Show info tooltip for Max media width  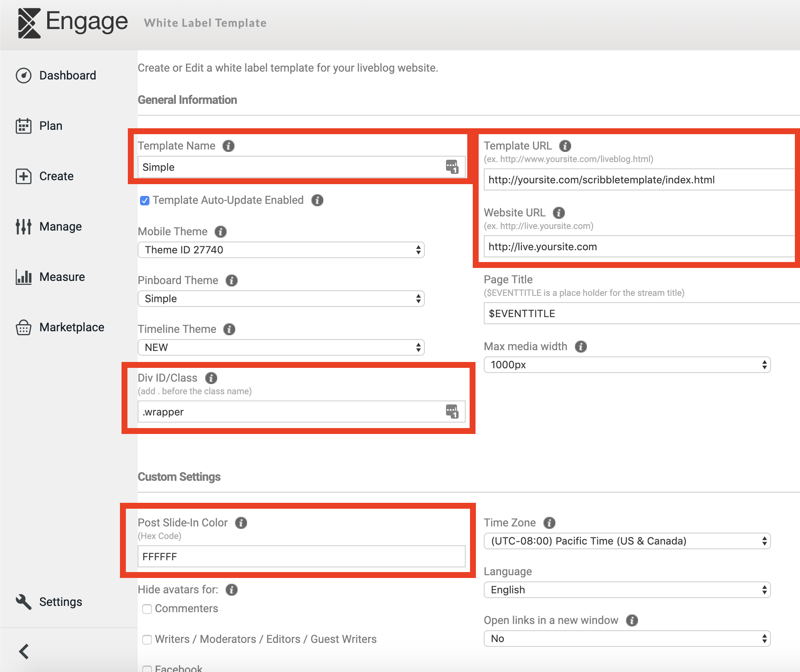coord(581,347)
